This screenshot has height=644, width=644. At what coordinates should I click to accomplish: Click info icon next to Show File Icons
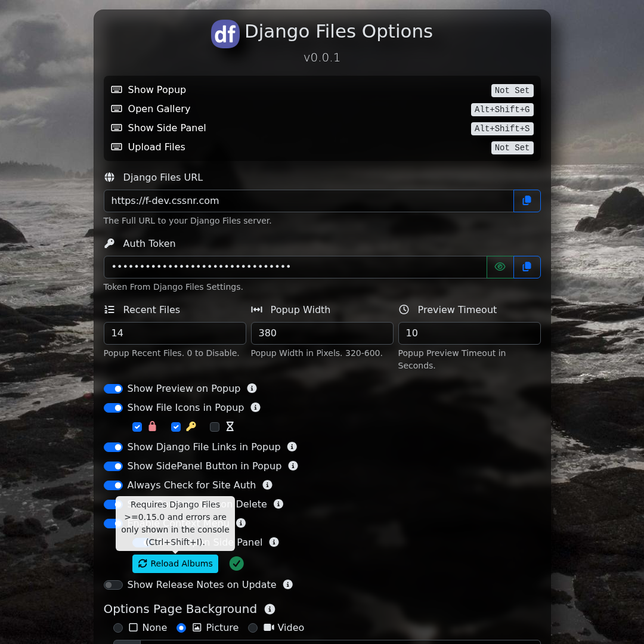tap(255, 407)
